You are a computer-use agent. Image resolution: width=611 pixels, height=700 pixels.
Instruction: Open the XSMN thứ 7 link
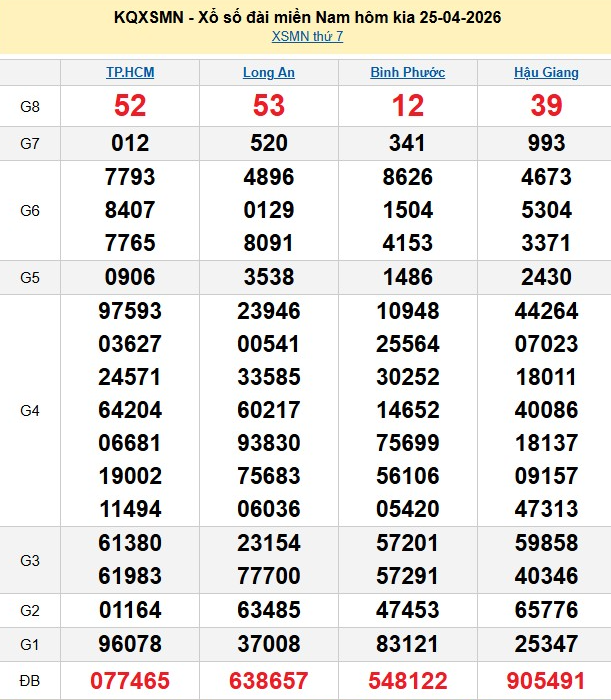[307, 37]
